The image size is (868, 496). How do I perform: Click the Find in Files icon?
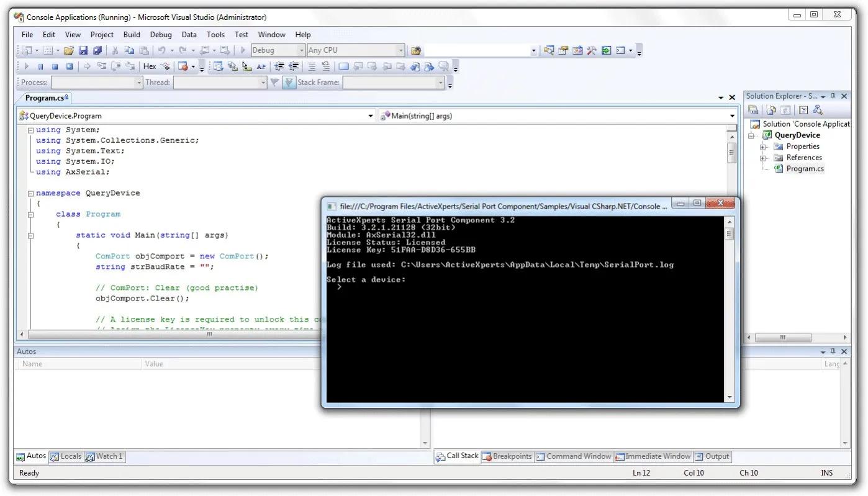[416, 50]
